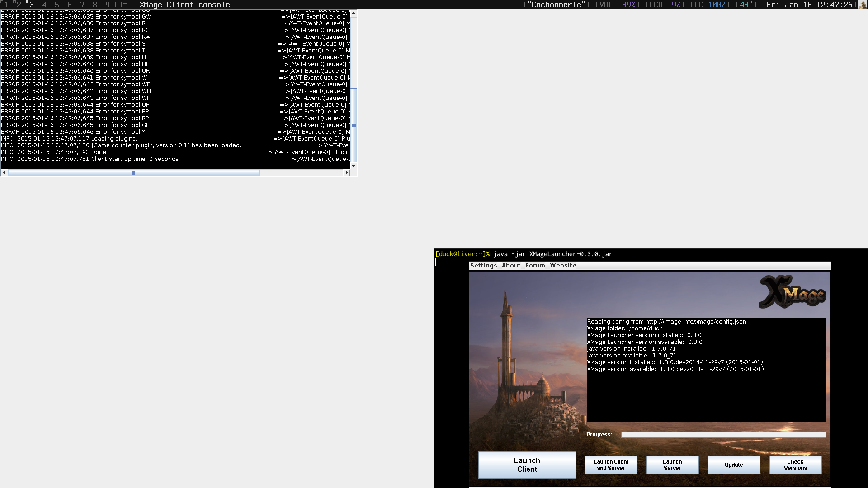Screen dimensions: 868x488
Task: Click the console vertical scrollbar thumb
Action: click(x=354, y=125)
